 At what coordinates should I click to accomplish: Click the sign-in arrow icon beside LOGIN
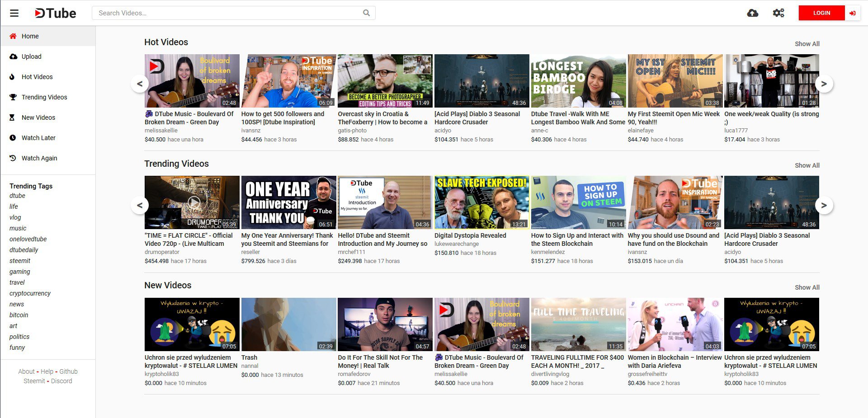[852, 13]
